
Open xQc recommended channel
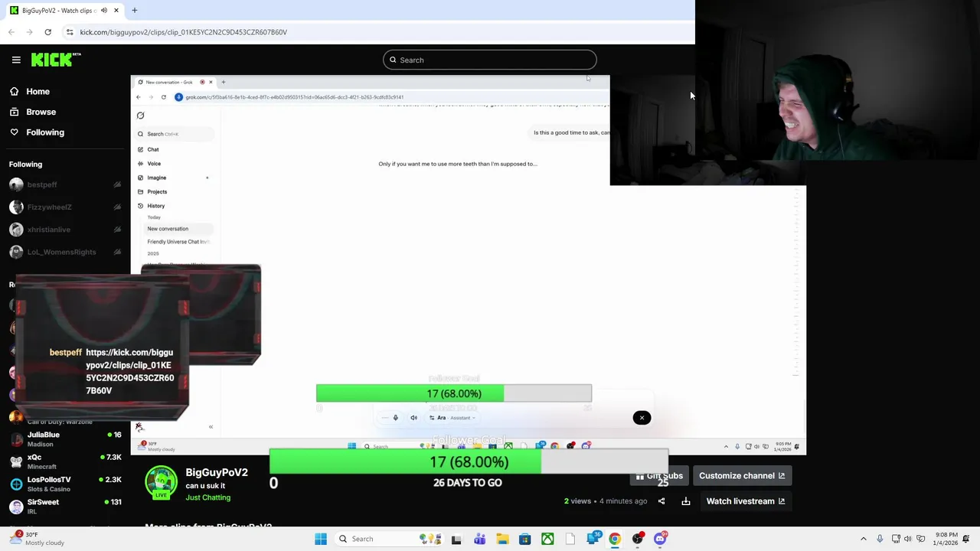[x=64, y=461]
